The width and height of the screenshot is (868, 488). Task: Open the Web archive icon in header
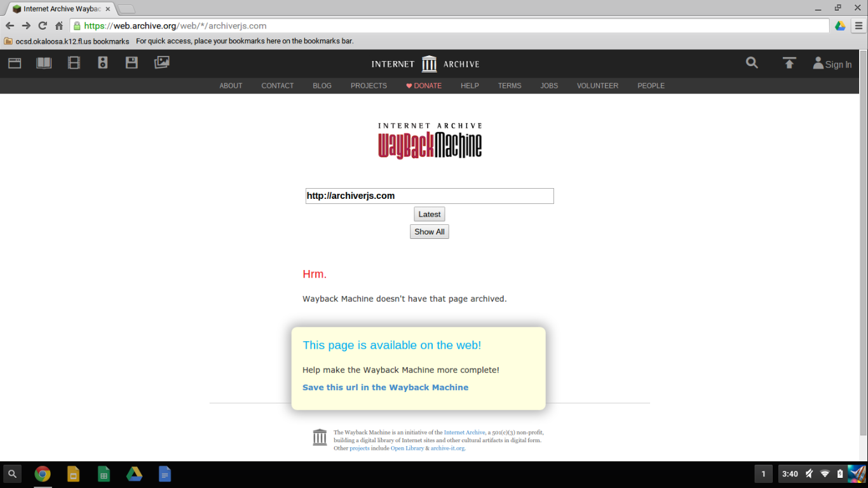(15, 63)
